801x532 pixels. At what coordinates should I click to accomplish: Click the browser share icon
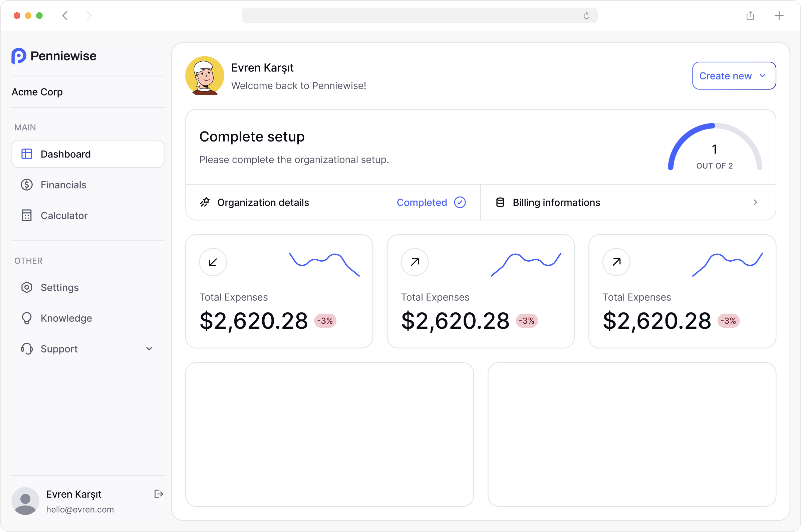click(x=750, y=16)
